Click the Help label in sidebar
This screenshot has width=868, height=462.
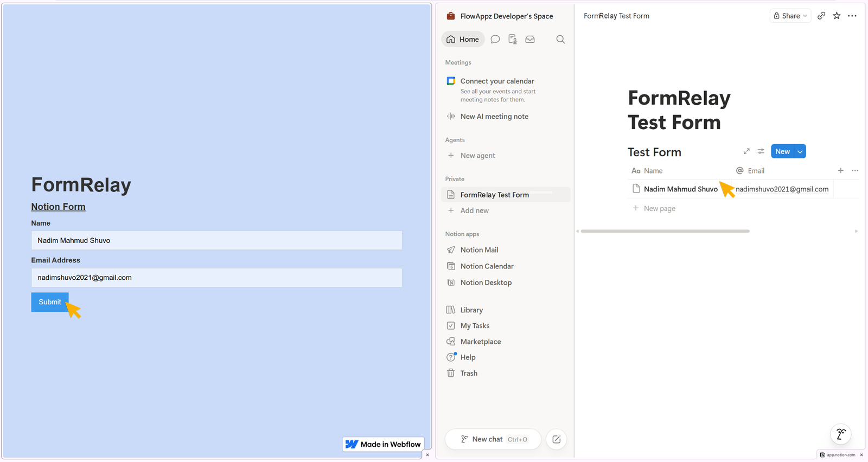click(x=468, y=357)
